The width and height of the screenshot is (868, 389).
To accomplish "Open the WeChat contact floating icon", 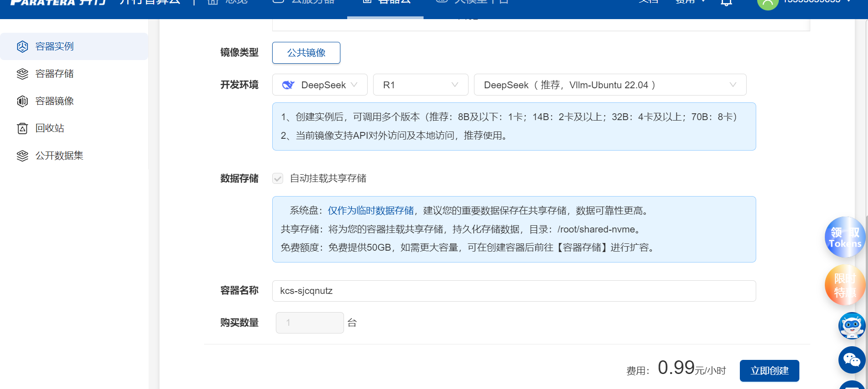I will (x=852, y=360).
